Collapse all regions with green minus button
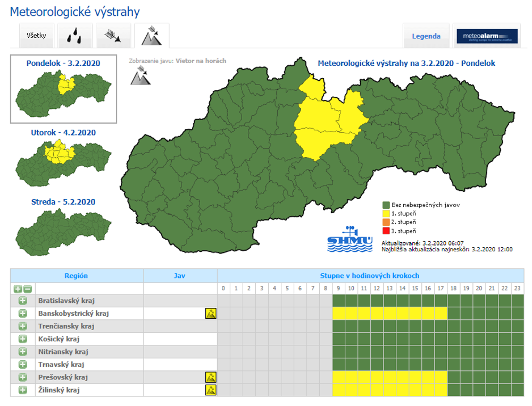This screenshot has width=532, height=406. click(27, 289)
